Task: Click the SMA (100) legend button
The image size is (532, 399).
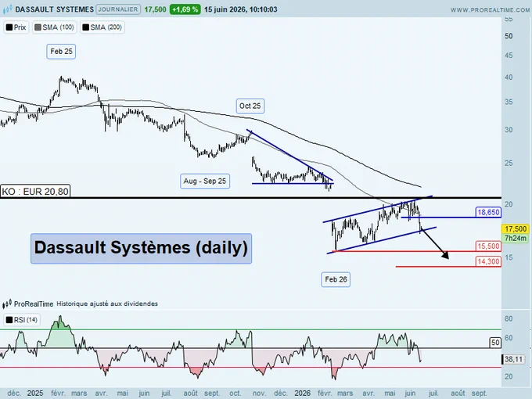Action: tap(55, 27)
